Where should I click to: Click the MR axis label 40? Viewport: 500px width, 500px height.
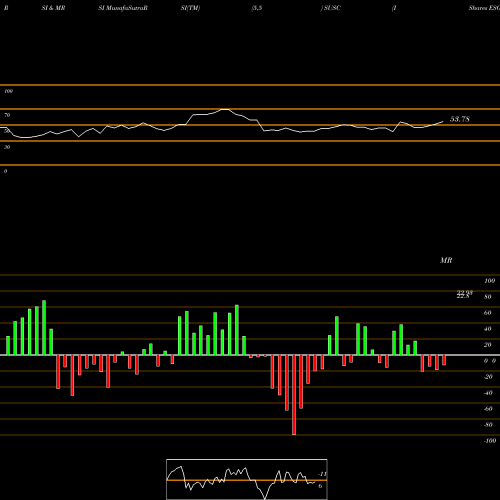point(488,329)
